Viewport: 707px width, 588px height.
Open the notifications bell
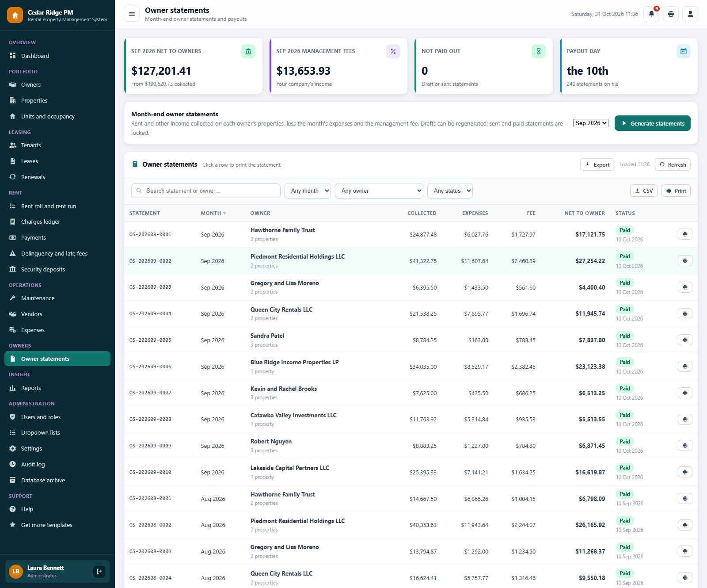pos(651,14)
